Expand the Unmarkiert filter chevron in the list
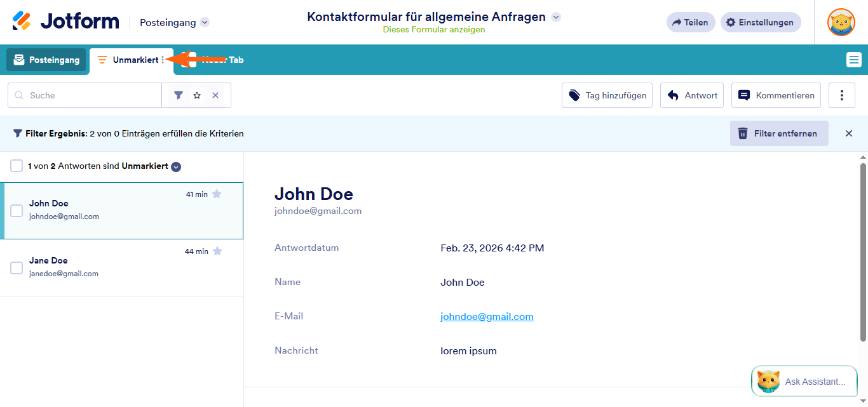This screenshot has width=868, height=407. click(x=175, y=166)
